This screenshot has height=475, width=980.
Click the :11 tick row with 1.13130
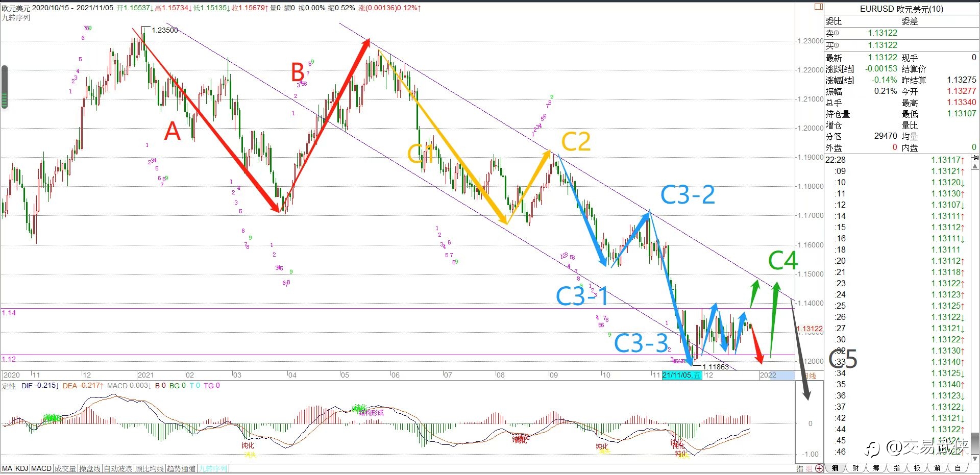897,193
